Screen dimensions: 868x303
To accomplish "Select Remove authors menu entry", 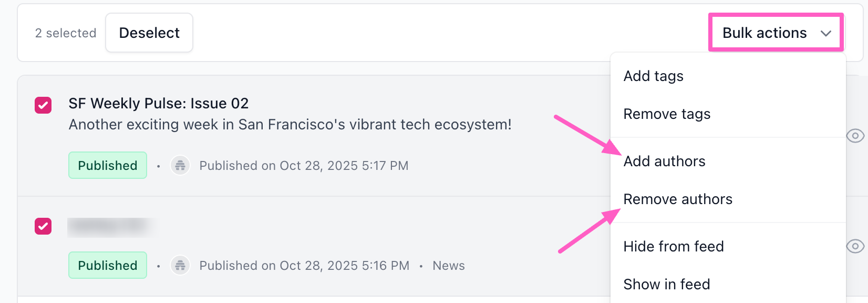I will pyautogui.click(x=677, y=199).
